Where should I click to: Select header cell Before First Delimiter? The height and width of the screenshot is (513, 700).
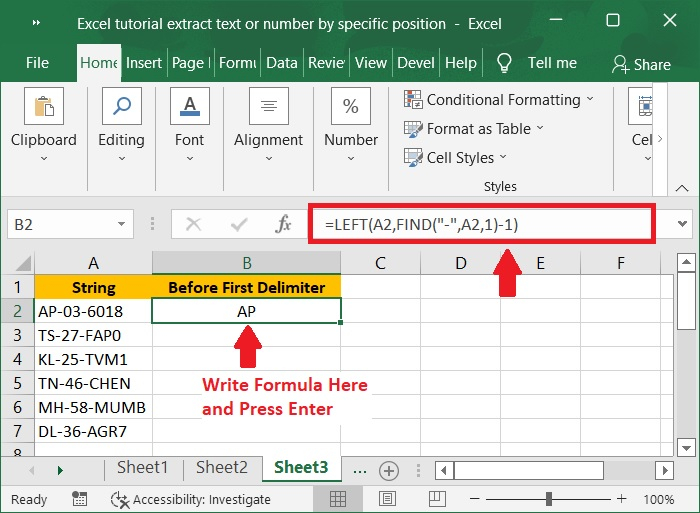click(x=246, y=287)
